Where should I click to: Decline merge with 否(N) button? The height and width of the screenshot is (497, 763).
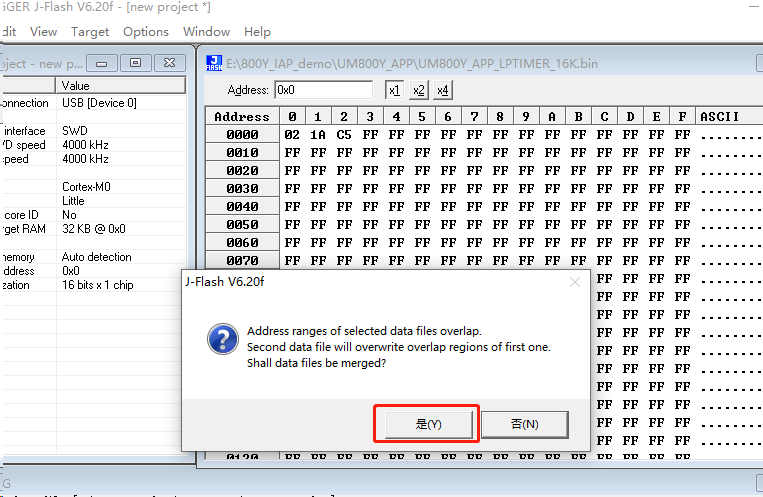524,424
